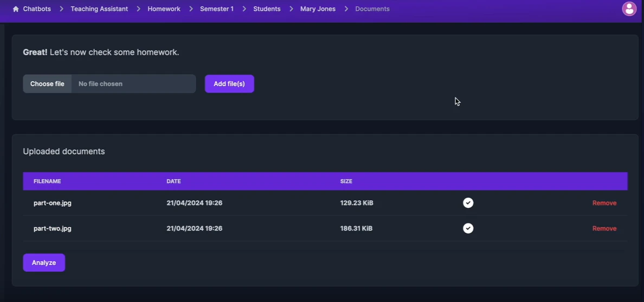Click the "Let's now check some homework" text

click(114, 52)
